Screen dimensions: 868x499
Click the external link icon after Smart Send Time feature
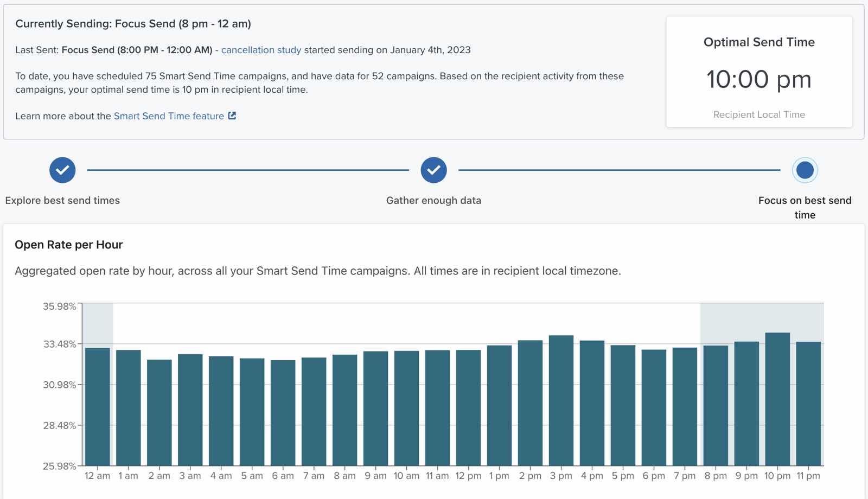pos(232,116)
